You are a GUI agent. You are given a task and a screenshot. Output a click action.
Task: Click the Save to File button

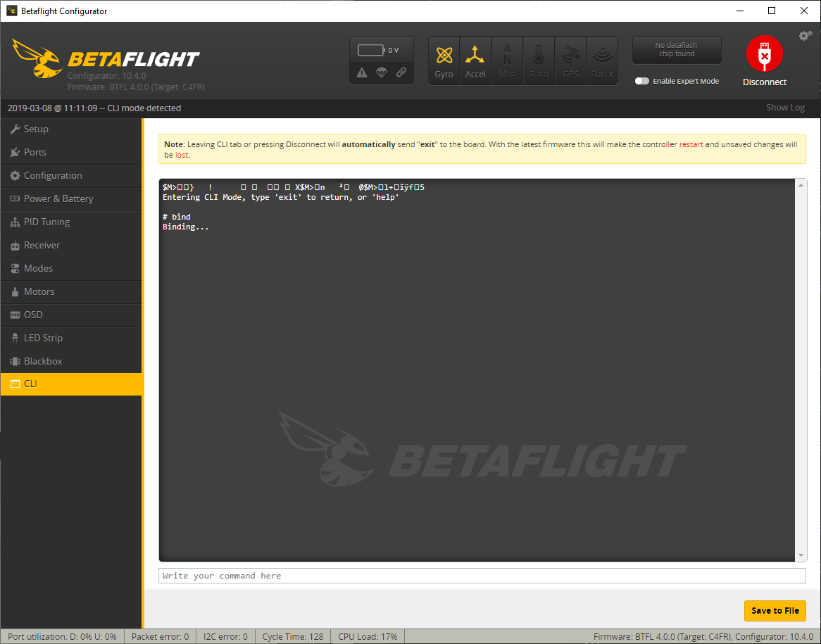click(x=775, y=610)
